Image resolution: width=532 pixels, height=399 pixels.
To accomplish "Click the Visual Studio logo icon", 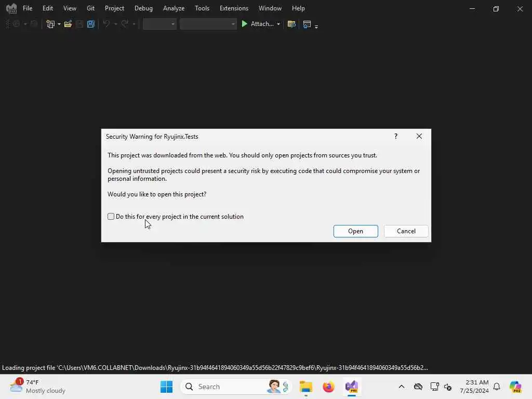I will tap(11, 8).
